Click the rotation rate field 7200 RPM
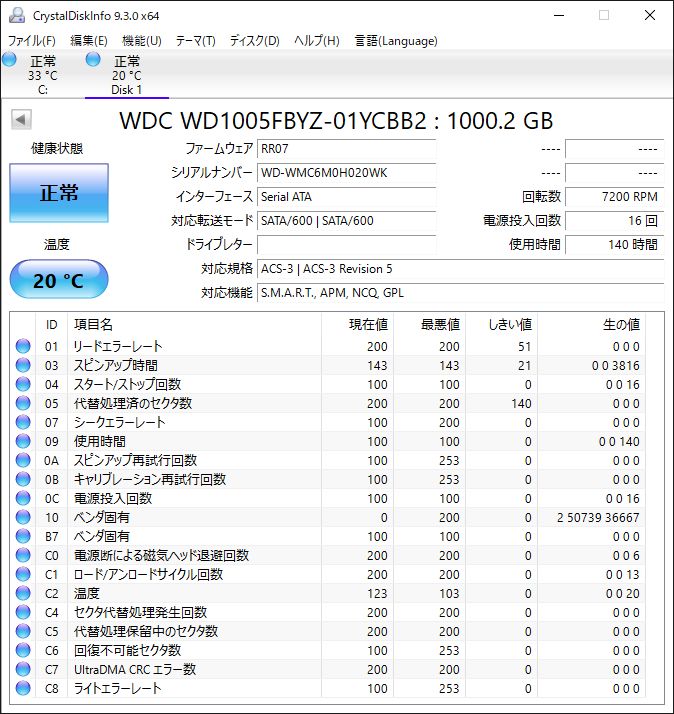This screenshot has height=714, width=674. (x=614, y=197)
